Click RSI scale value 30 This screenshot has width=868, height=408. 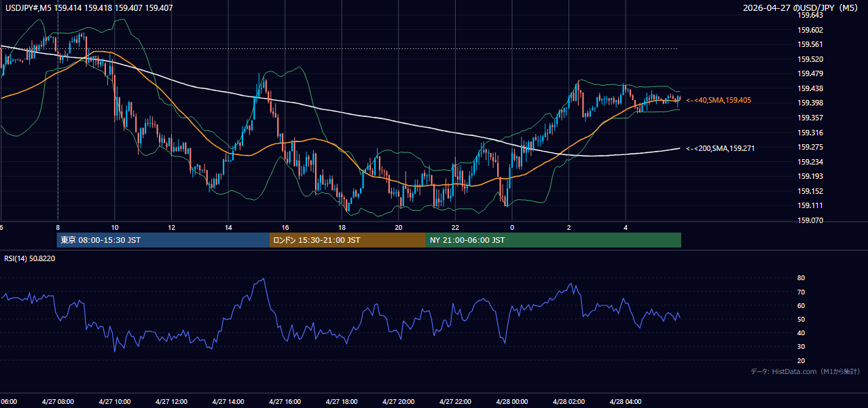click(801, 346)
